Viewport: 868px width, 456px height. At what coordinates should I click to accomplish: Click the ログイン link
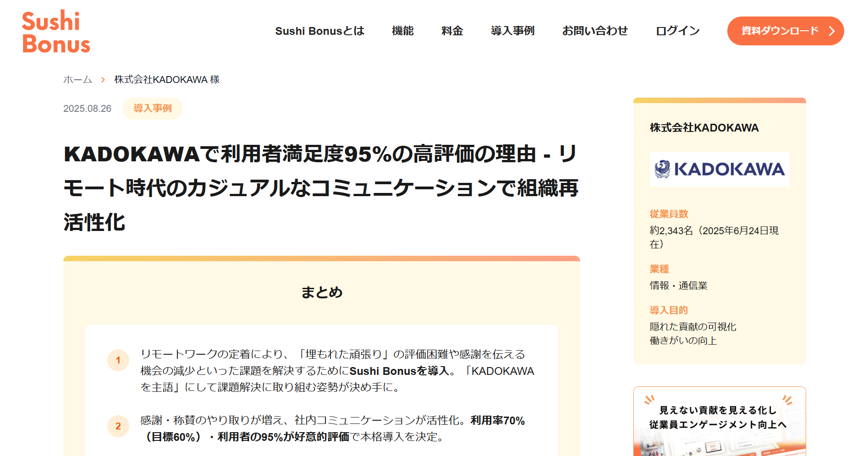click(677, 31)
